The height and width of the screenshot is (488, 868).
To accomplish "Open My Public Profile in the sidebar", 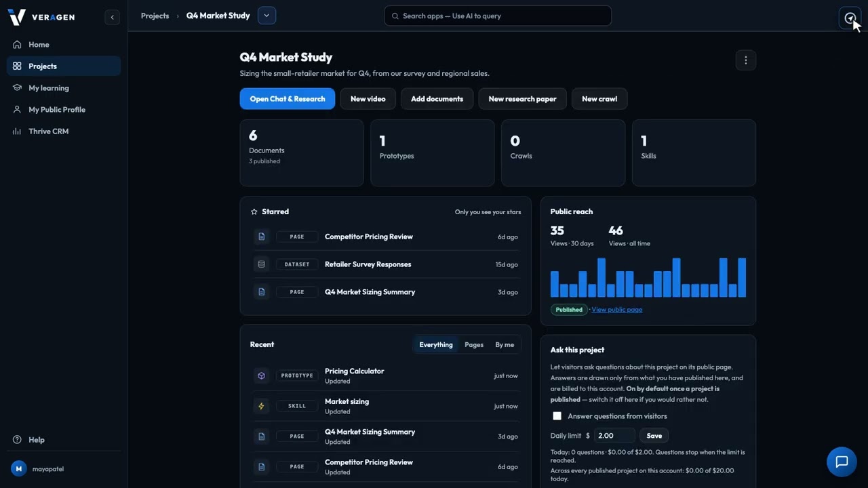I will pyautogui.click(x=64, y=110).
